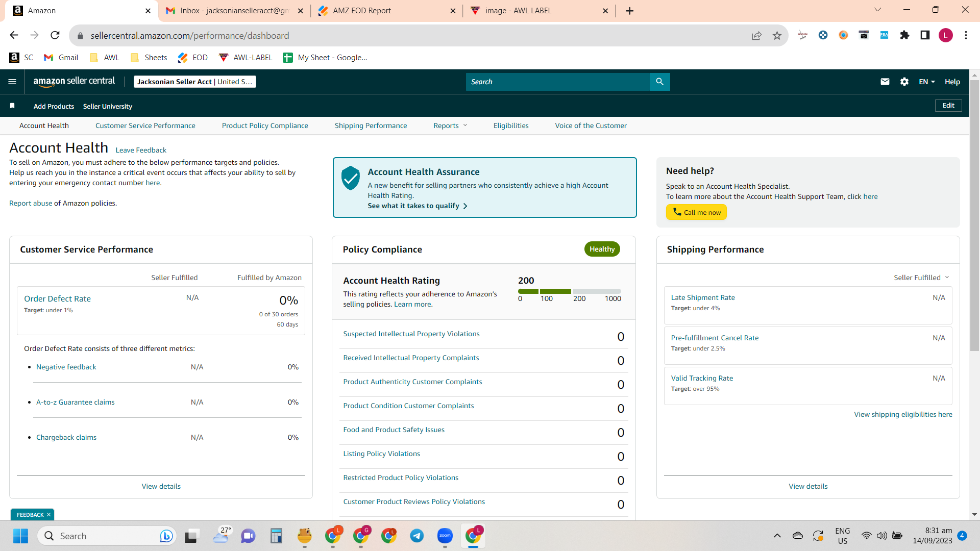Click the search magnifier button
This screenshot has height=551, width=980.
[x=659, y=82]
